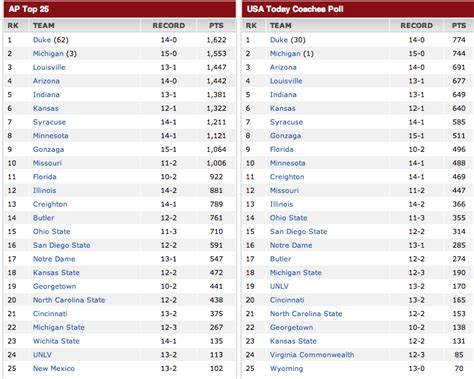
Task: Open the Virginia Commonwealth team link
Action: pyautogui.click(x=312, y=355)
